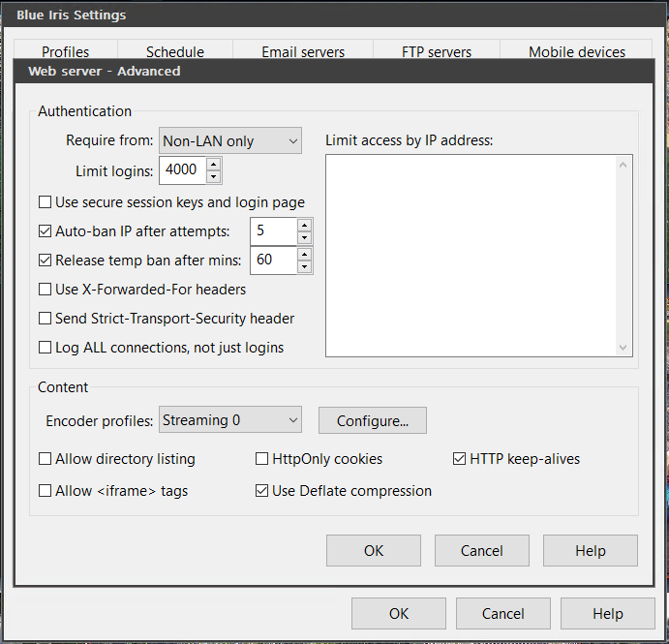This screenshot has width=669, height=644.
Task: Decrease Release temp ban minutes
Action: (x=304, y=266)
